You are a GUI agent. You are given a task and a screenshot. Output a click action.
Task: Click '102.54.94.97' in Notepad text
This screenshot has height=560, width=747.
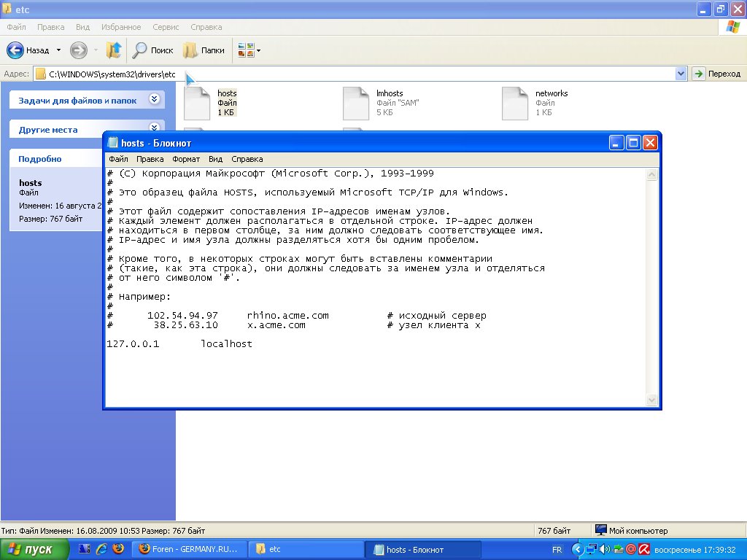tap(182, 316)
